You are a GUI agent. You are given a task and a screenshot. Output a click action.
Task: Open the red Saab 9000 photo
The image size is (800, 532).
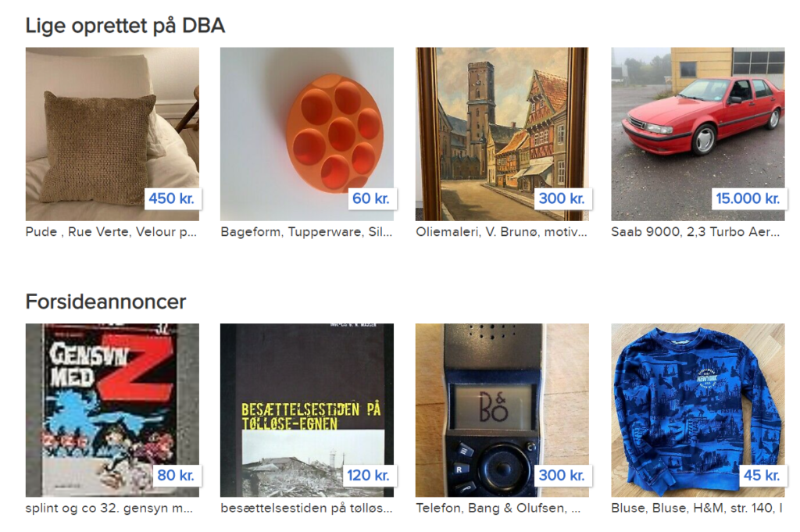click(x=698, y=134)
